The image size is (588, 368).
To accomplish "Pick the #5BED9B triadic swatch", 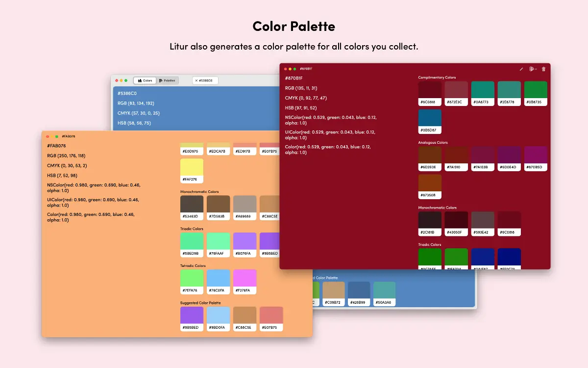I will pyautogui.click(x=192, y=245).
